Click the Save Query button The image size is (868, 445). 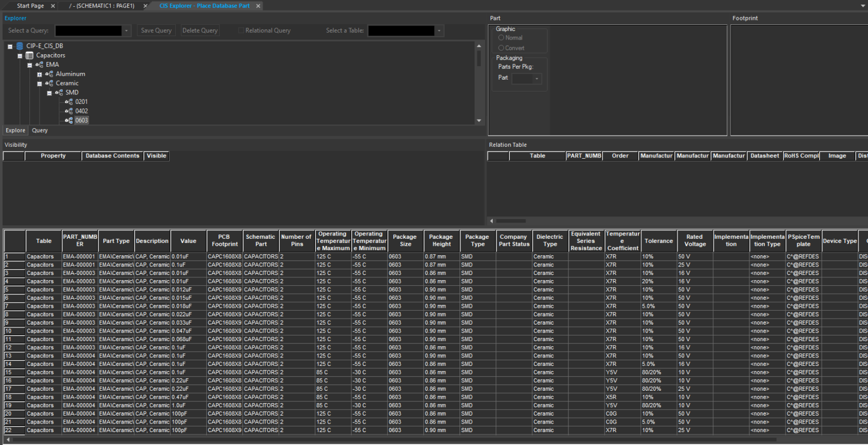pos(155,30)
